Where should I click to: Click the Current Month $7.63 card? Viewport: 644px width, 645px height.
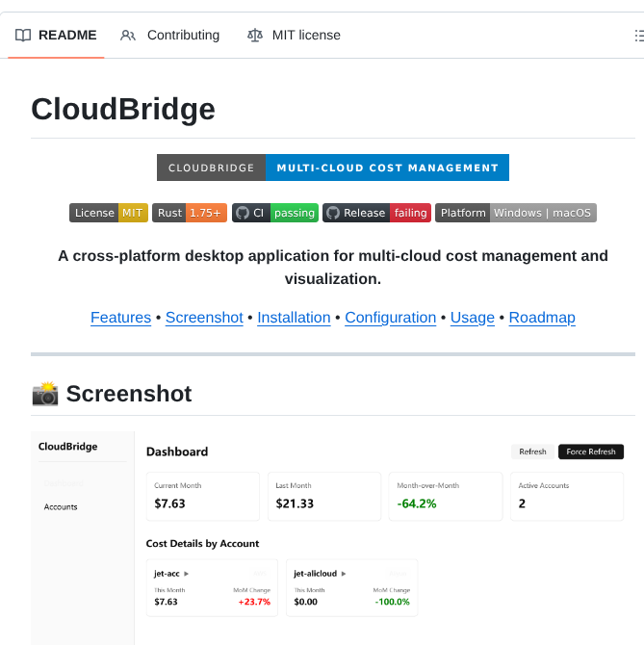coord(203,497)
